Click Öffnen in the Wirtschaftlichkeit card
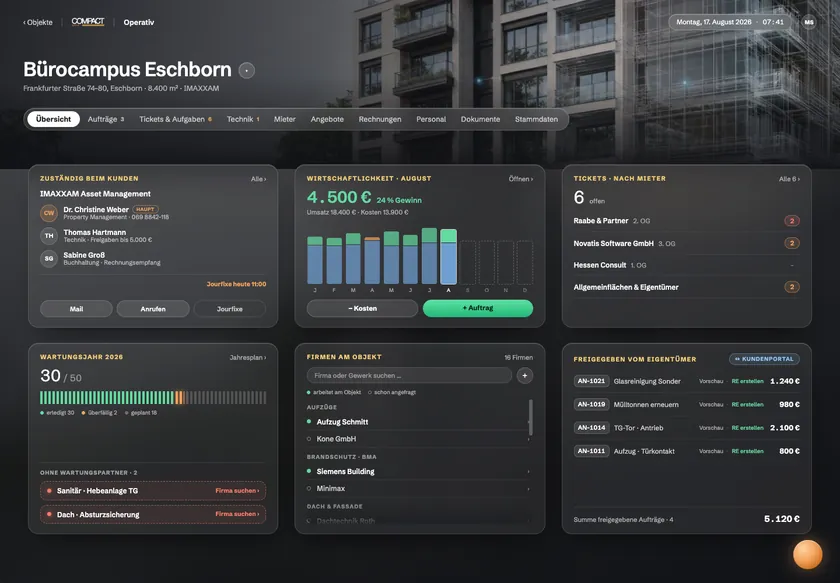The image size is (840, 583). tap(521, 179)
